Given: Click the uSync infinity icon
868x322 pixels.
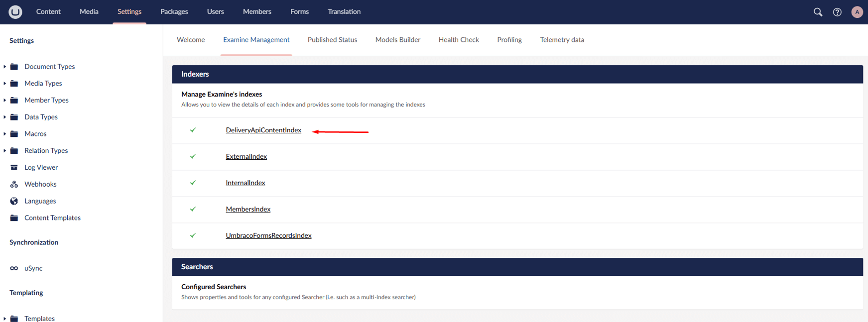Looking at the screenshot, I should pos(14,268).
